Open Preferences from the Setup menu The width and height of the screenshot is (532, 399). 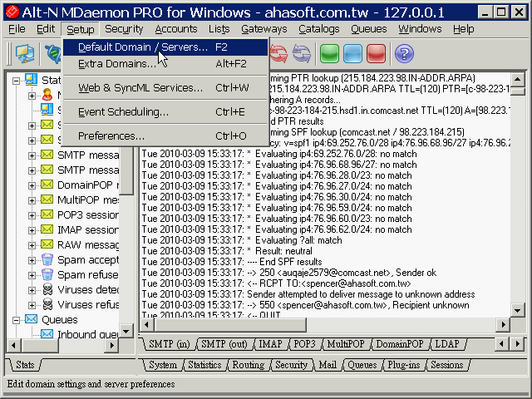pos(165,136)
